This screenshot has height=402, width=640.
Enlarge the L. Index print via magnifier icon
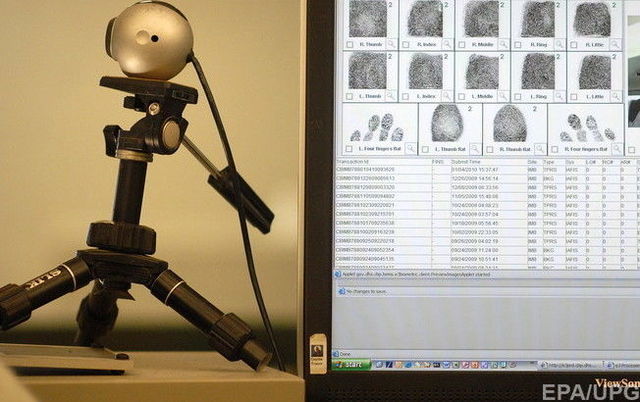[448, 96]
